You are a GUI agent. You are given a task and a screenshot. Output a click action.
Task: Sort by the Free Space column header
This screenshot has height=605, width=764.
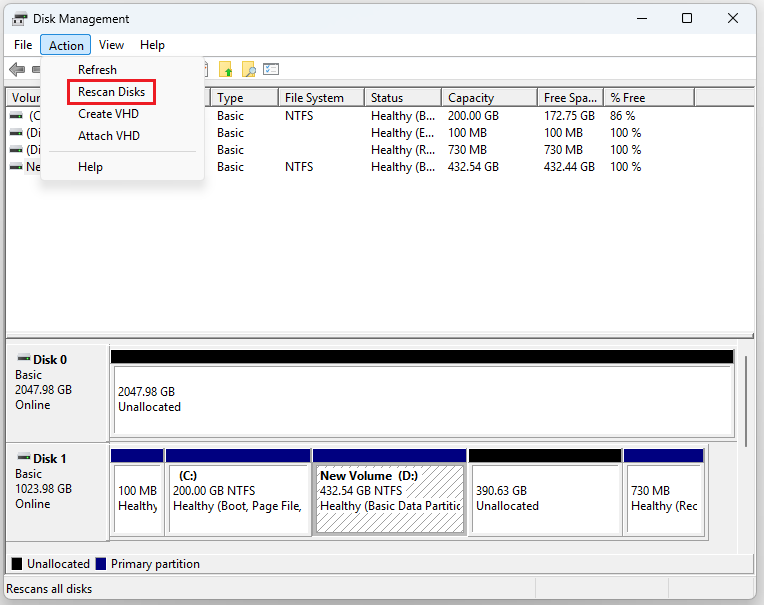point(571,97)
